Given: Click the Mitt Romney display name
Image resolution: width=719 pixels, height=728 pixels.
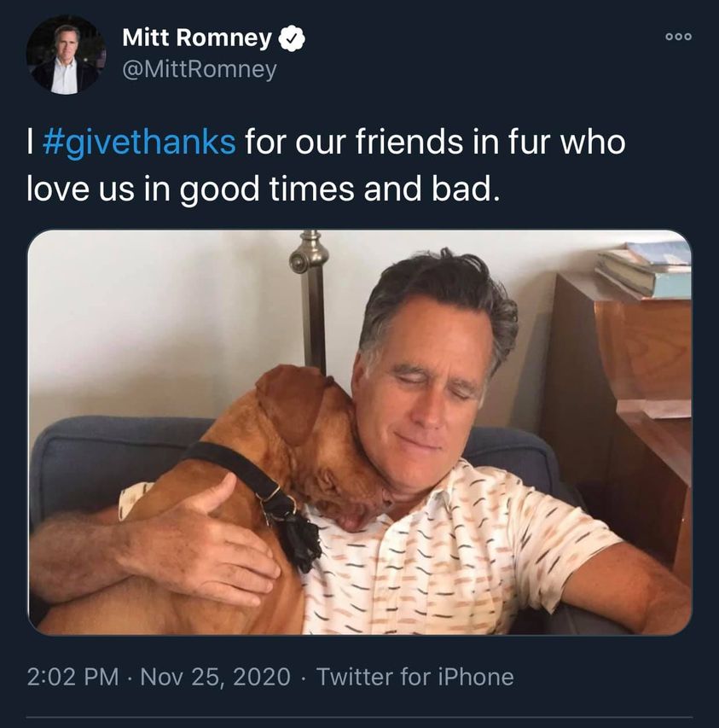Looking at the screenshot, I should 196,38.
